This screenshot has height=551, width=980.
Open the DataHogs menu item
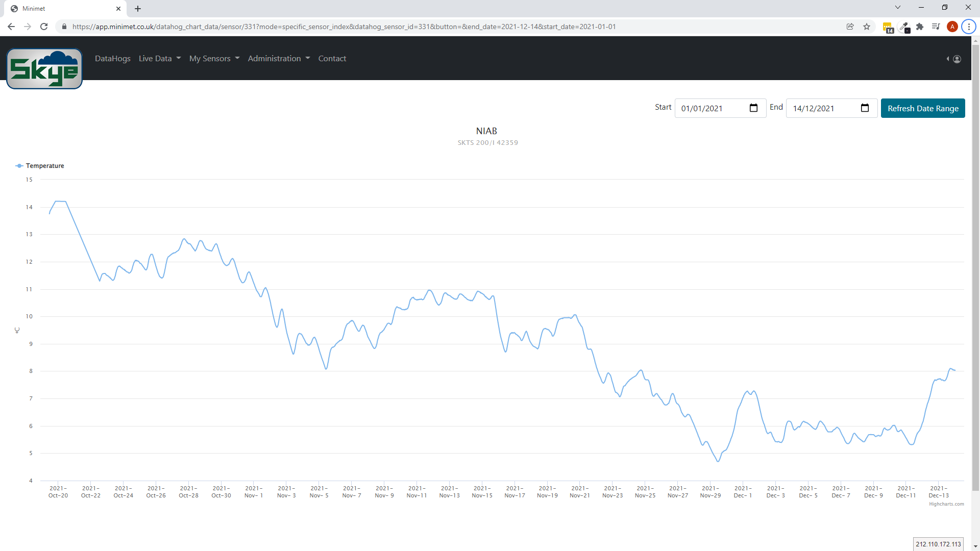(113, 59)
